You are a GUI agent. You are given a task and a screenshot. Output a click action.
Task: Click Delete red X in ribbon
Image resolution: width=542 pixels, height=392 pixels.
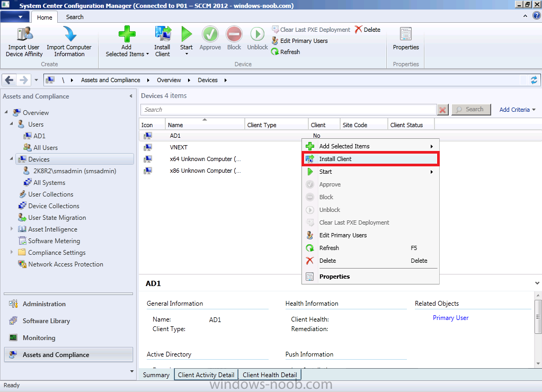368,30
